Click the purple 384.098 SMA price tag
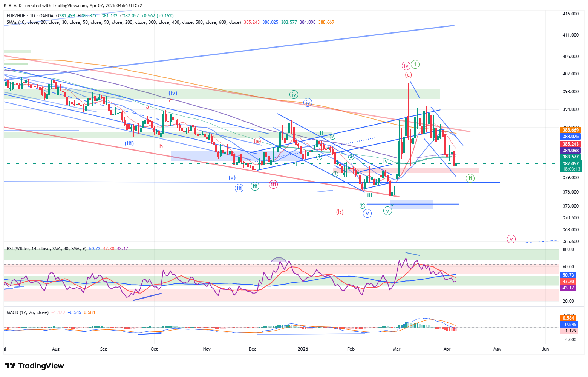This screenshot has height=377, width=588. pyautogui.click(x=570, y=150)
